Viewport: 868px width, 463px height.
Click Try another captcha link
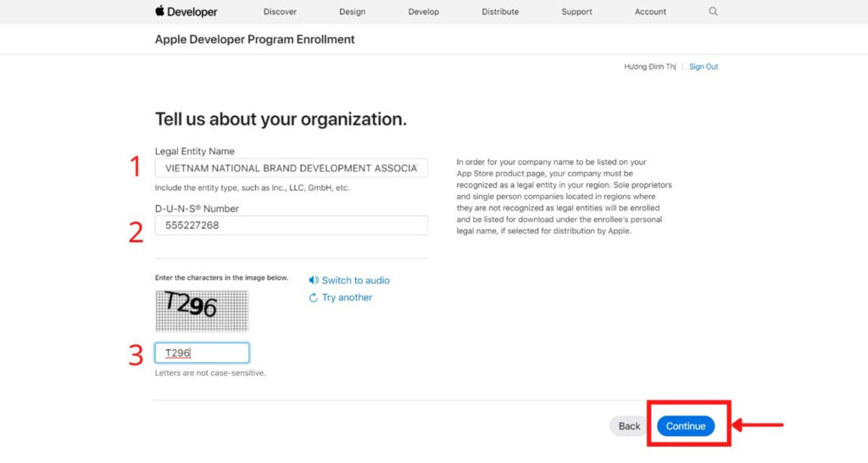click(347, 298)
